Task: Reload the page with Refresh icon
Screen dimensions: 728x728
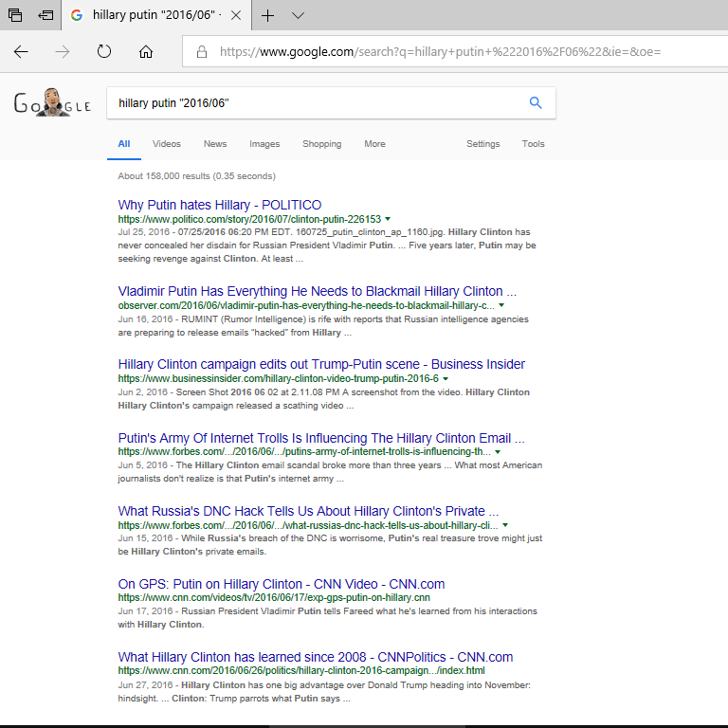Action: pos(104,51)
